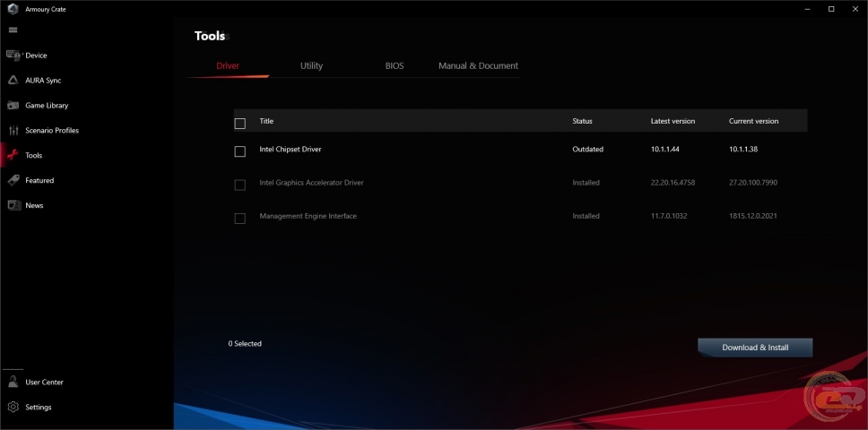Minimize the Armoury Crate window
Viewport: 868px width, 430px height.
tap(806, 9)
